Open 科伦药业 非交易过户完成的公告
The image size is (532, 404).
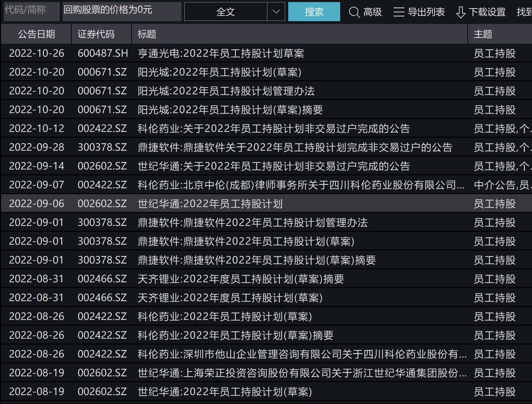pos(274,129)
